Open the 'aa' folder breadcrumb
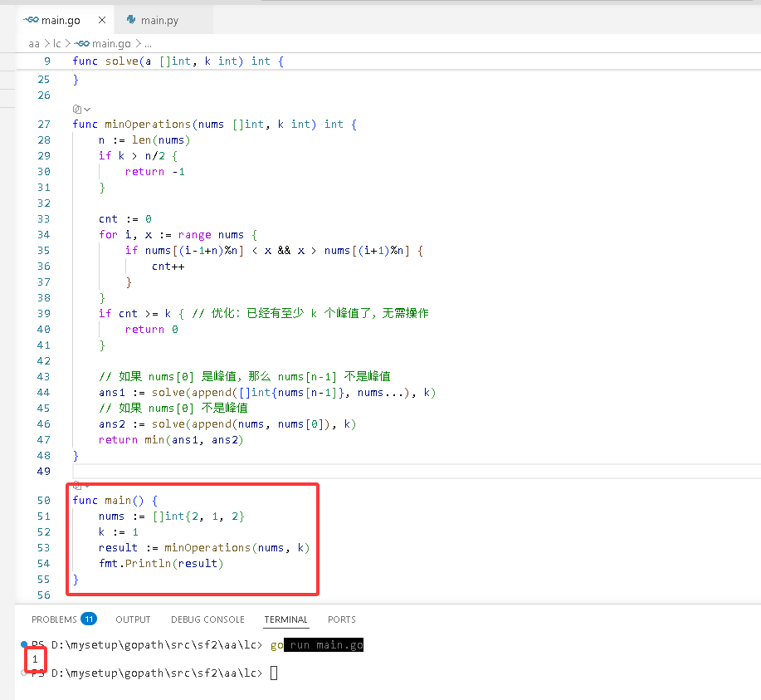Screen dimensions: 761x700 (x=34, y=44)
